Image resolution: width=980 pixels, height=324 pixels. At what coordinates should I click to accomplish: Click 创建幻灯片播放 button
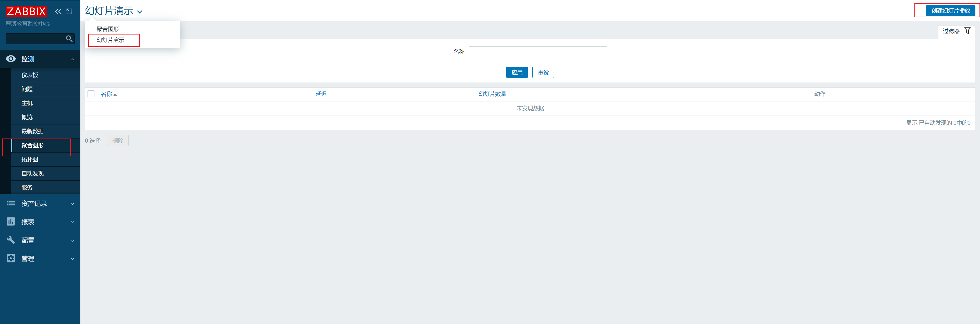pyautogui.click(x=950, y=11)
